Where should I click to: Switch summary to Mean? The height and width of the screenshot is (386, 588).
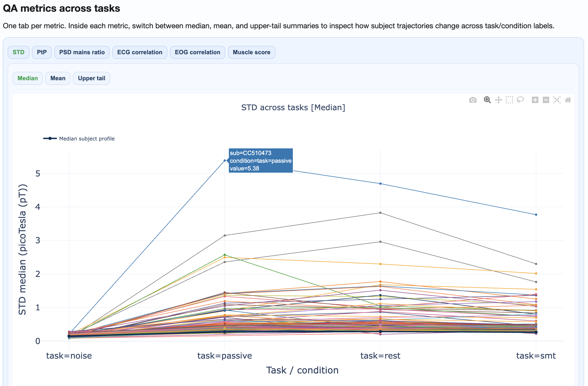(x=58, y=78)
